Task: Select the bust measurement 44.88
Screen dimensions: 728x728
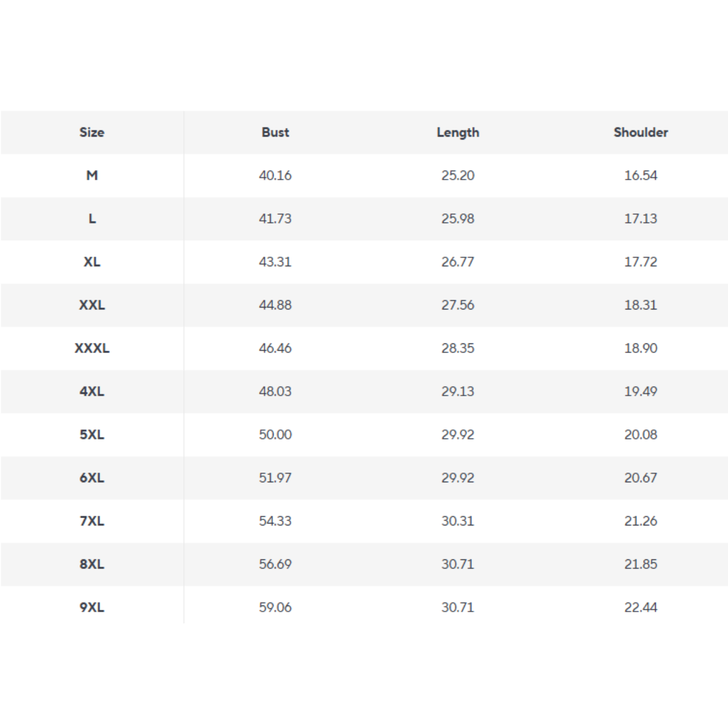Action: (x=275, y=305)
